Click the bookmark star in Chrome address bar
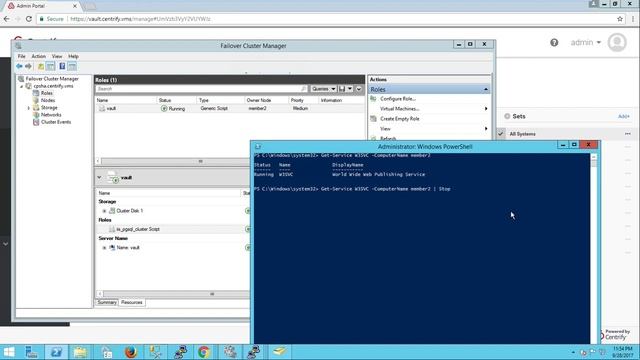The width and height of the screenshot is (640, 360). coord(620,19)
